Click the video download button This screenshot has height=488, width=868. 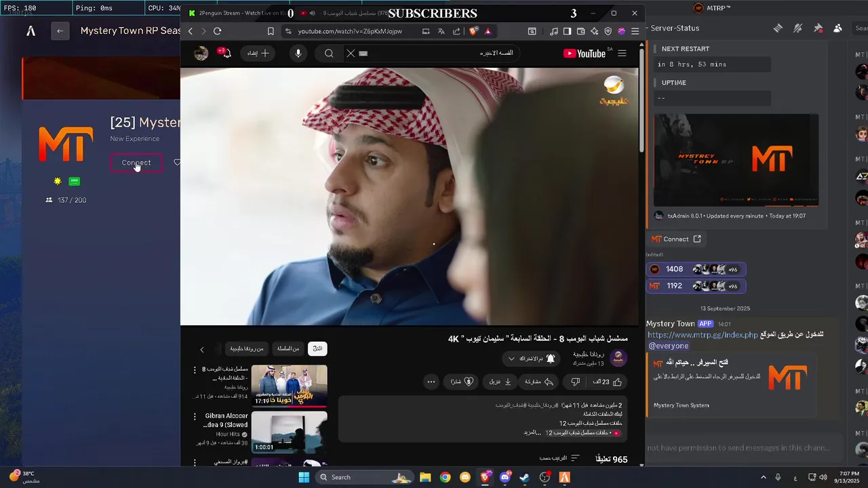tap(500, 382)
